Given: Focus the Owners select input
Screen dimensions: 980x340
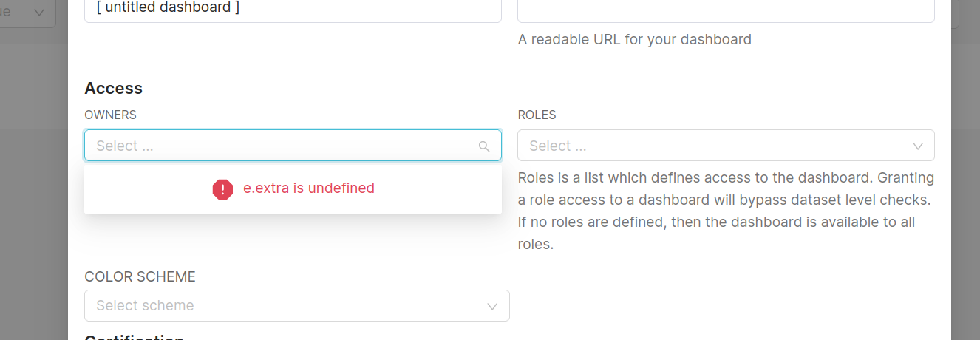Looking at the screenshot, I should point(281,146).
